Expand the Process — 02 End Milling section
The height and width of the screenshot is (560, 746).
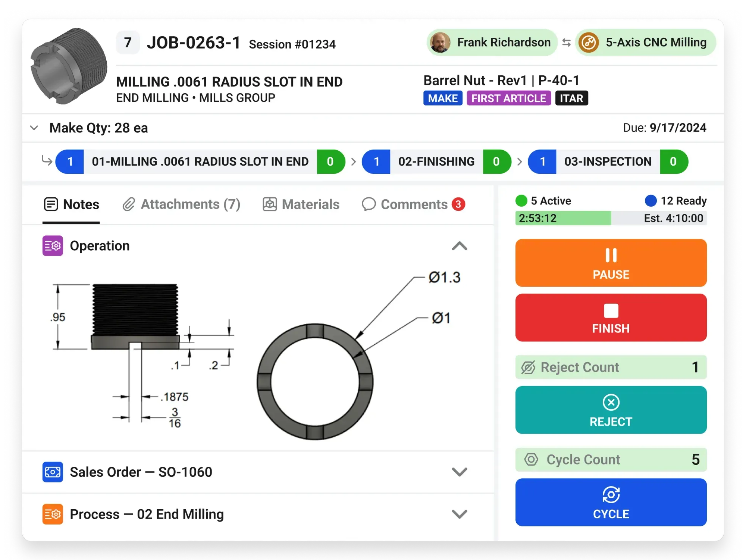(460, 514)
